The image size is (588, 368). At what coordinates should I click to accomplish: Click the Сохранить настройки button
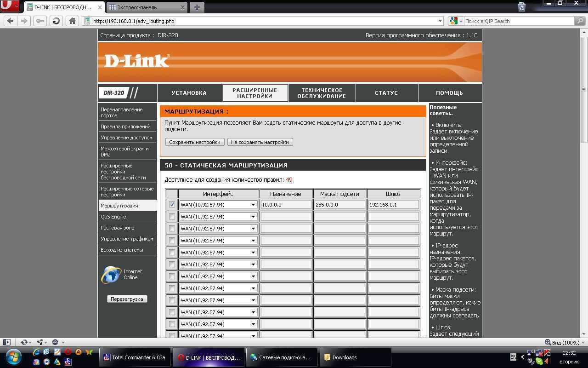pyautogui.click(x=195, y=142)
